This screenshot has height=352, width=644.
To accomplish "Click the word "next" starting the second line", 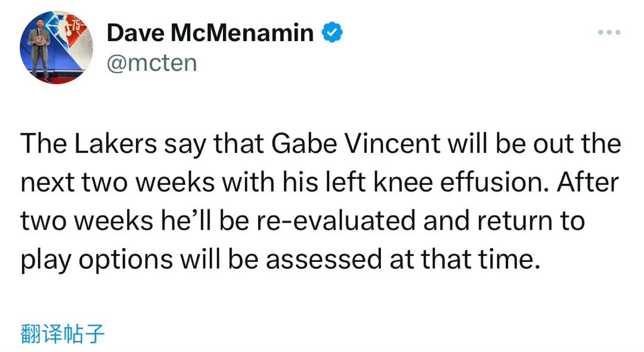I will click(x=48, y=183).
